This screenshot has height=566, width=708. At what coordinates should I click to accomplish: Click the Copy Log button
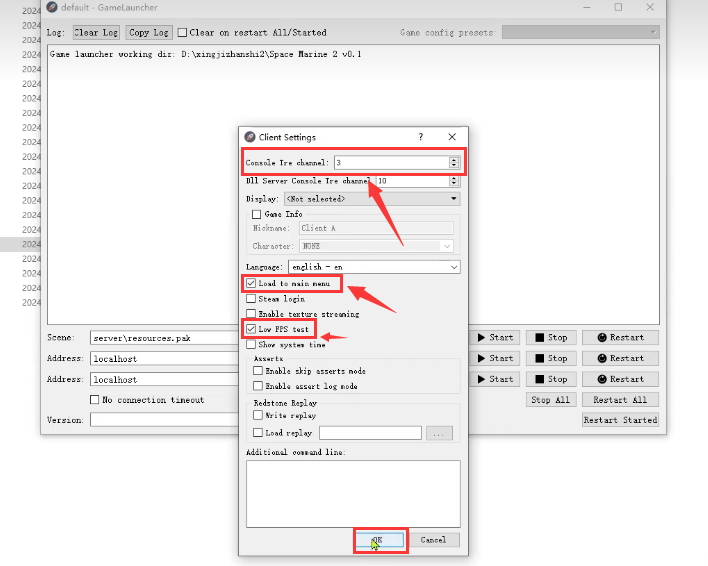[149, 32]
